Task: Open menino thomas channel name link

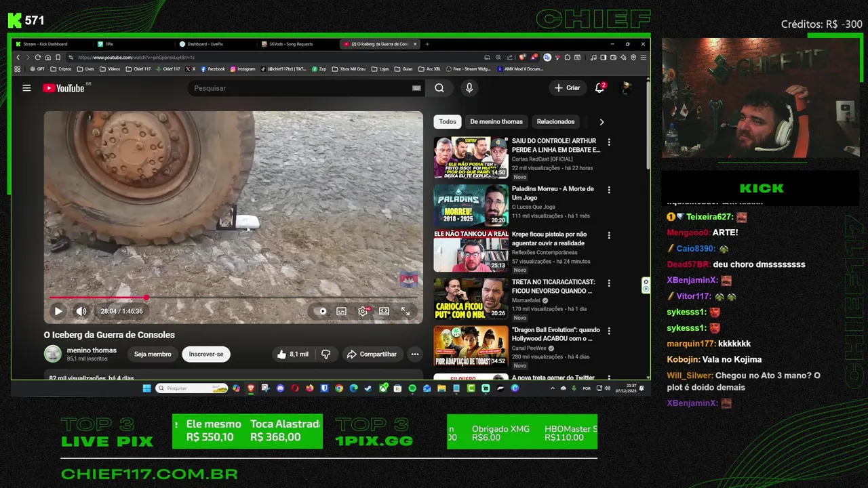Action: tap(92, 350)
